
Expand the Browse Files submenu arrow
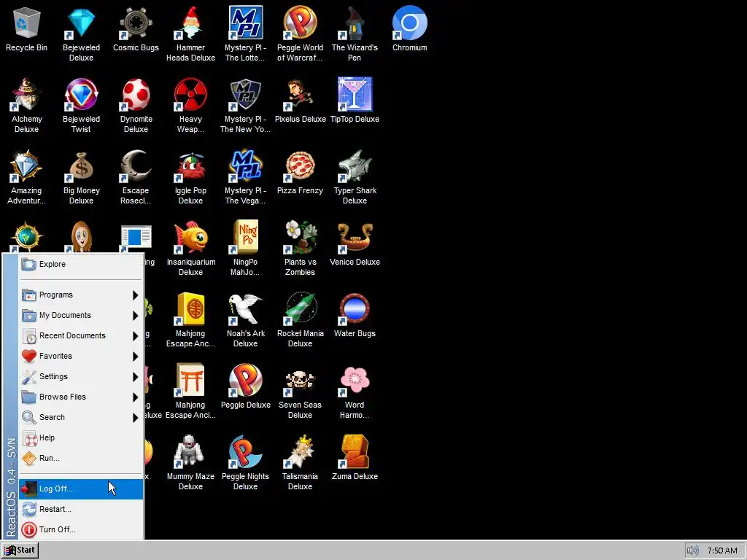coord(135,397)
